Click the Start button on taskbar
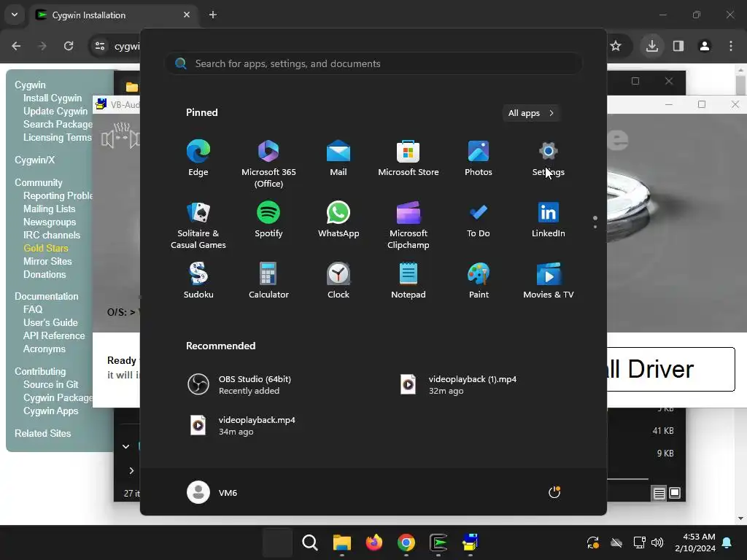This screenshot has width=747, height=560. (x=277, y=542)
